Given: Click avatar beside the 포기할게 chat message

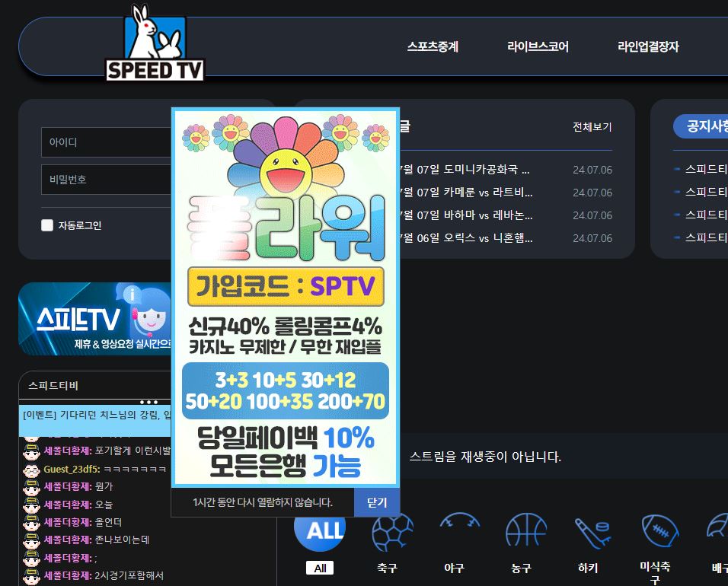Looking at the screenshot, I should (31, 451).
